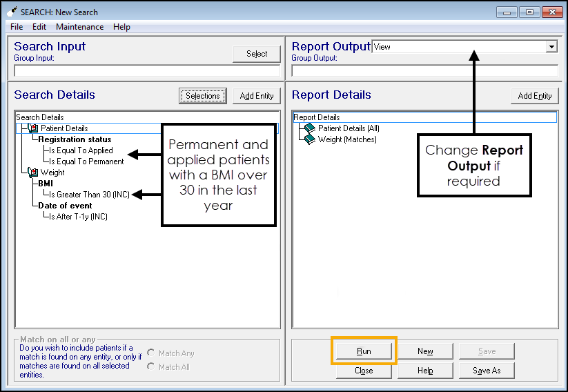Open the Report Output dropdown arrow

[x=551, y=47]
